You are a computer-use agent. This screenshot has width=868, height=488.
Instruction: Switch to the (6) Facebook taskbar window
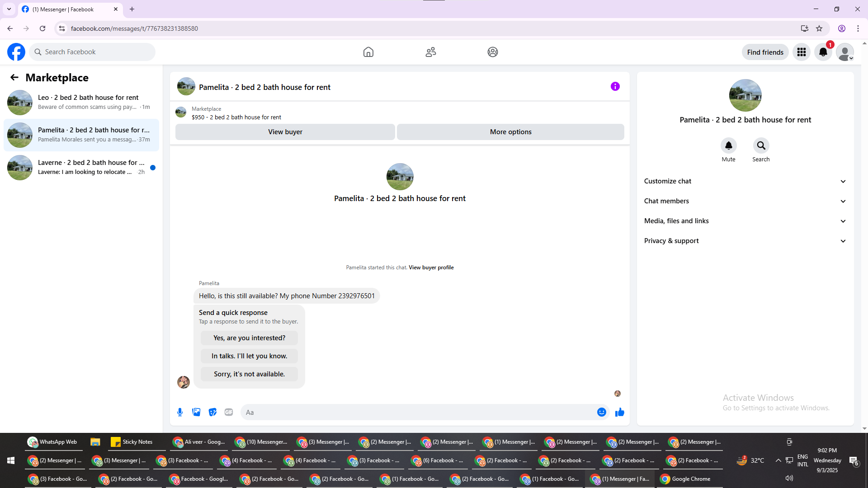[x=438, y=460]
